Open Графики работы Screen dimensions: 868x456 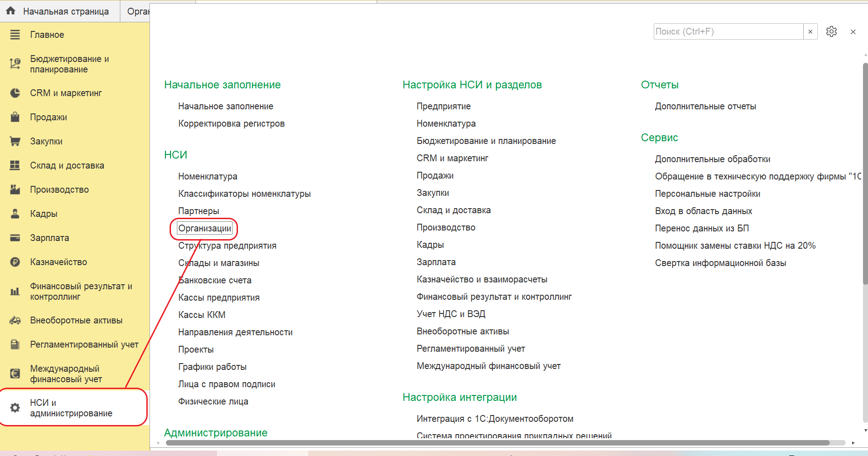[x=212, y=367]
